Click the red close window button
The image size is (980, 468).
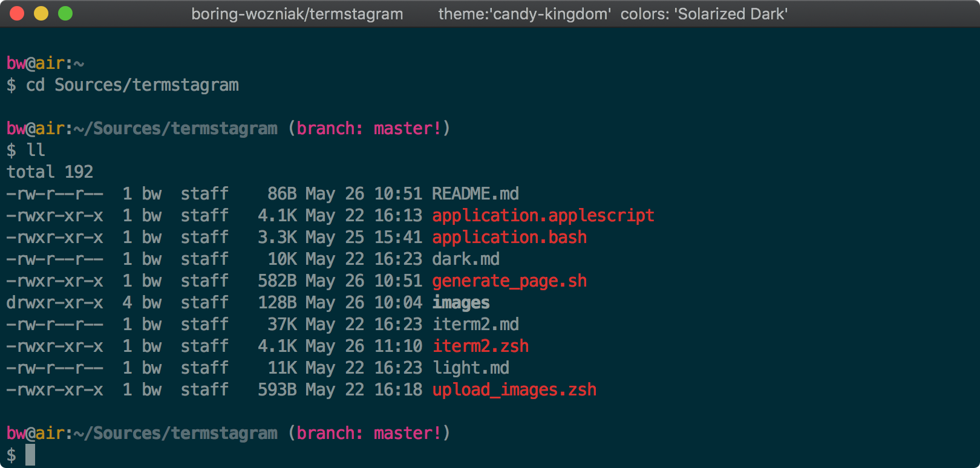click(17, 13)
